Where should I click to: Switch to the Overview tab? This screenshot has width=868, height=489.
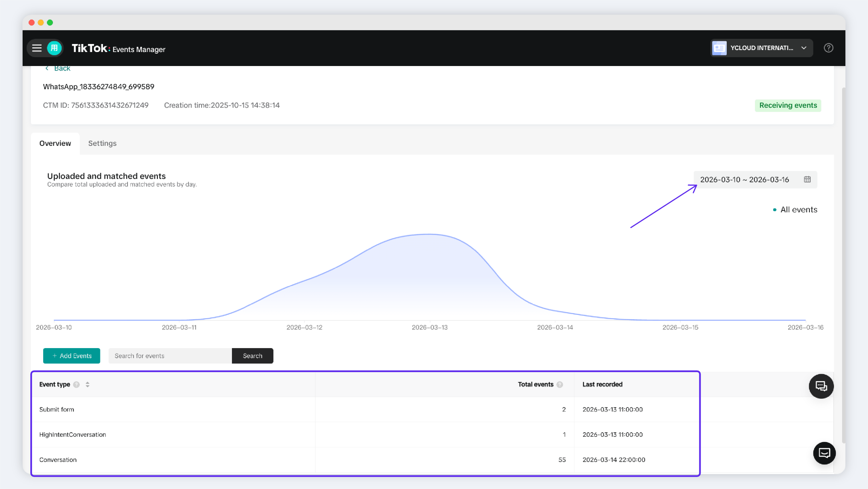tap(55, 143)
